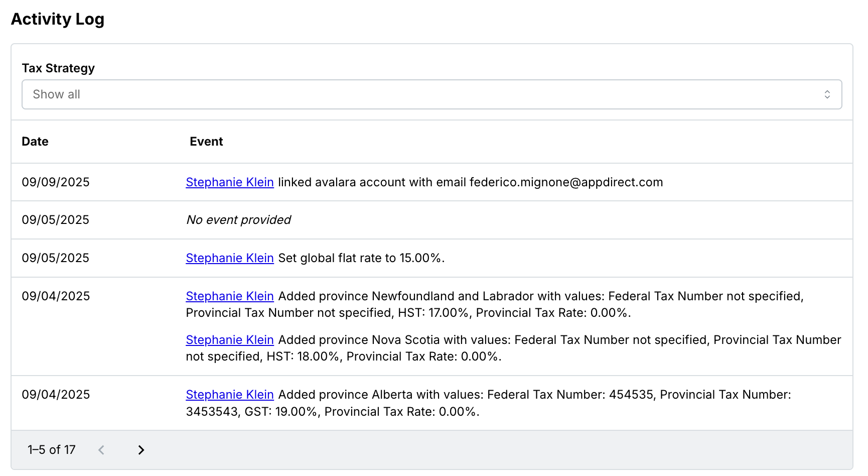The height and width of the screenshot is (476, 868).
Task: Open Stephanie Klein link in the avalara account event
Action: (x=229, y=182)
